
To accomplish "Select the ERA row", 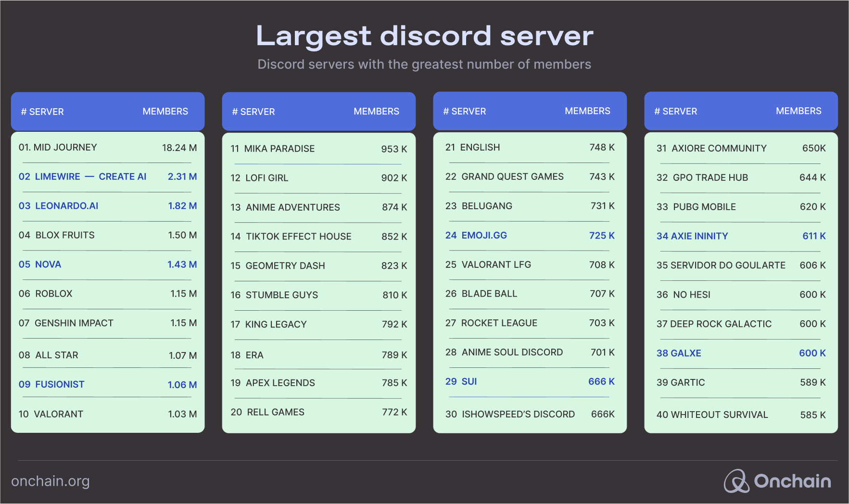I will 319,355.
